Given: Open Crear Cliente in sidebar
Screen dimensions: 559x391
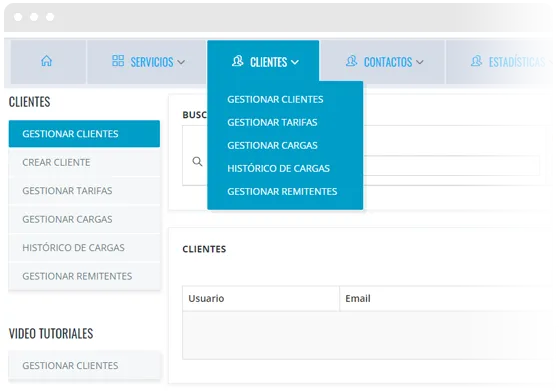Looking at the screenshot, I should coord(84,162).
